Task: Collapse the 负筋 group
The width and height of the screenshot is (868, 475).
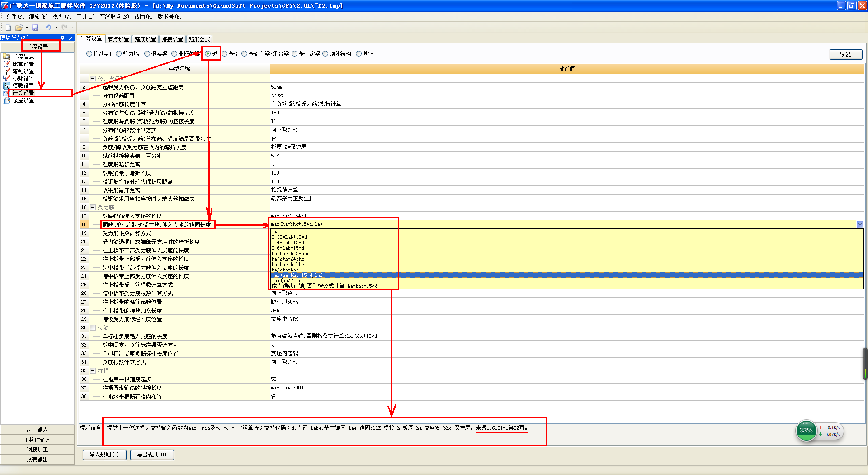Action: pyautogui.click(x=93, y=328)
